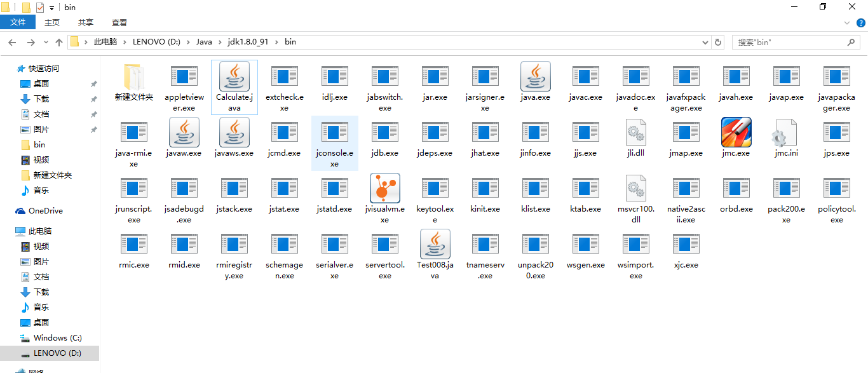
Task: Select the jstack.exe file
Action: 234,194
